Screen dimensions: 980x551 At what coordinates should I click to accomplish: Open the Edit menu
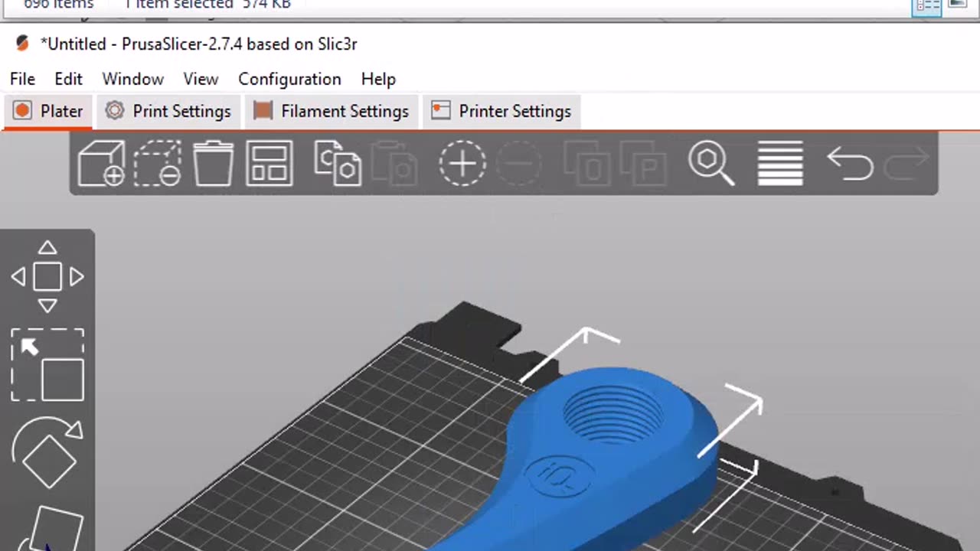click(68, 79)
